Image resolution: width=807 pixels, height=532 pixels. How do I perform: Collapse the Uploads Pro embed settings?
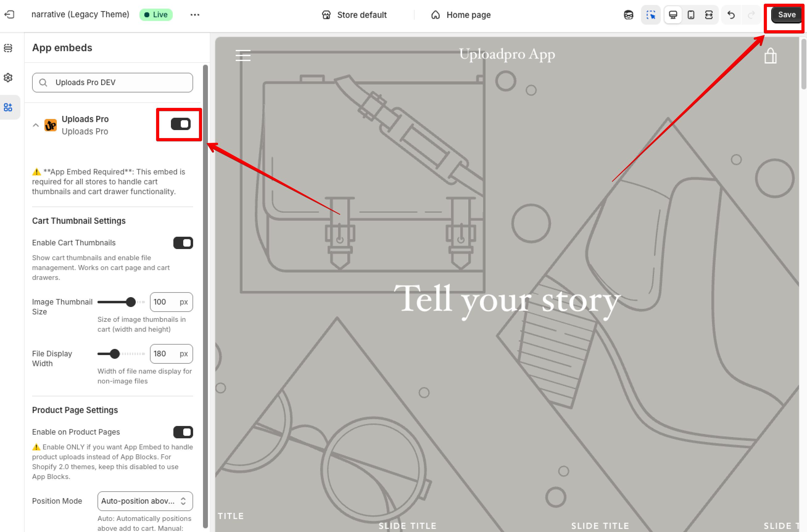click(36, 125)
